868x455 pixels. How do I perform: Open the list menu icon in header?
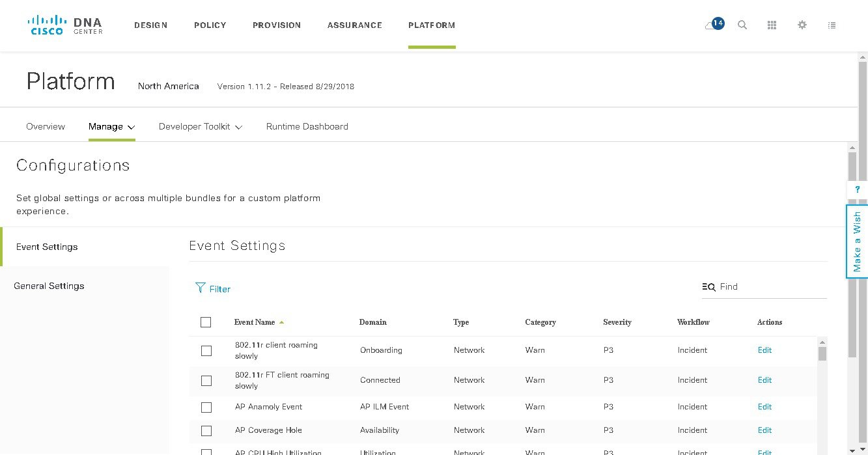click(832, 25)
